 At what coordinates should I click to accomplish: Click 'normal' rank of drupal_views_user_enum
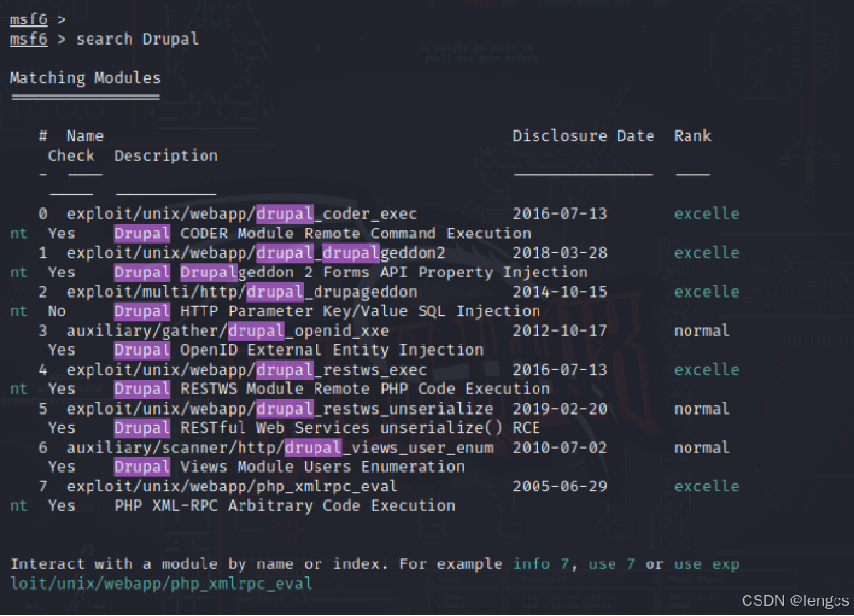click(701, 448)
